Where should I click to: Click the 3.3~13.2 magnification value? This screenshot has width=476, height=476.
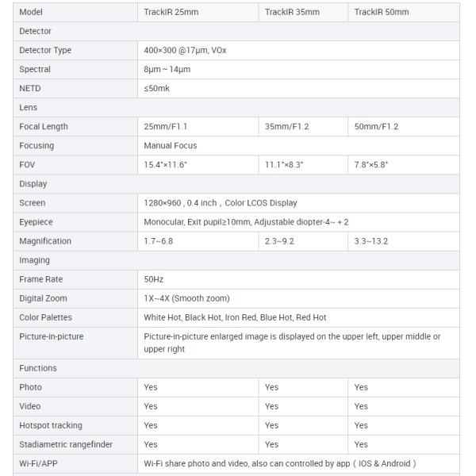pyautogui.click(x=371, y=240)
